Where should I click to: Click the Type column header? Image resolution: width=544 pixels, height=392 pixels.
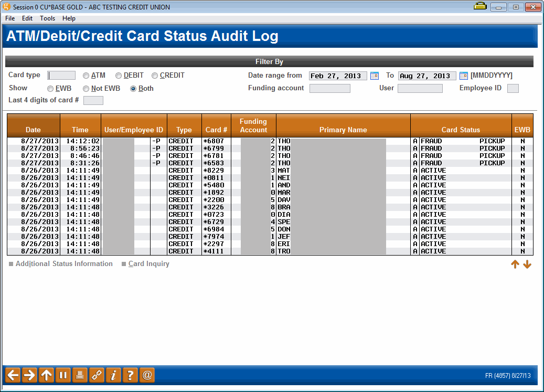click(184, 125)
